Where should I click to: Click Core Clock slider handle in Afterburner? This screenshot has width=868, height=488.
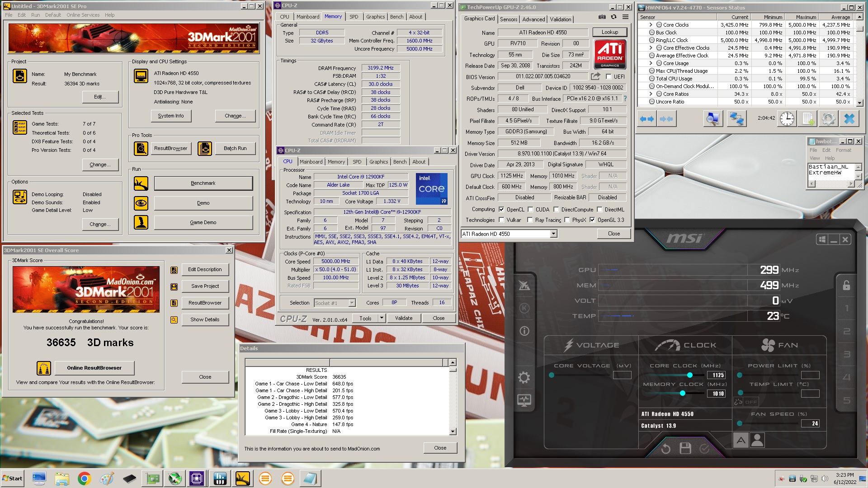tap(689, 375)
